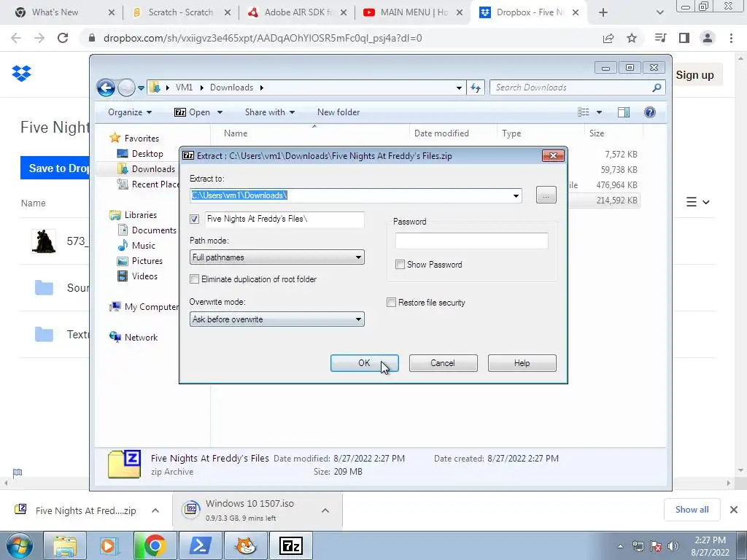Open the Chrome profile avatar
The width and height of the screenshot is (747, 560).
(708, 38)
